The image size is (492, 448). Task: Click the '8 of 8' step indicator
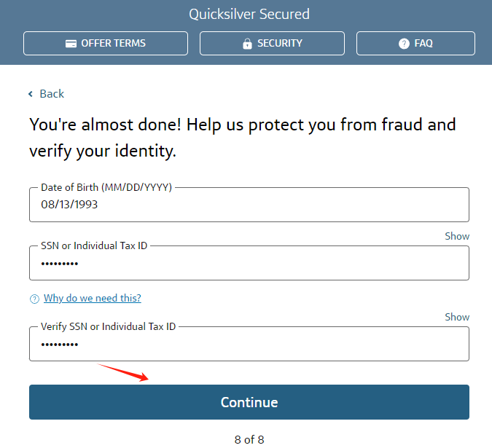[249, 439]
